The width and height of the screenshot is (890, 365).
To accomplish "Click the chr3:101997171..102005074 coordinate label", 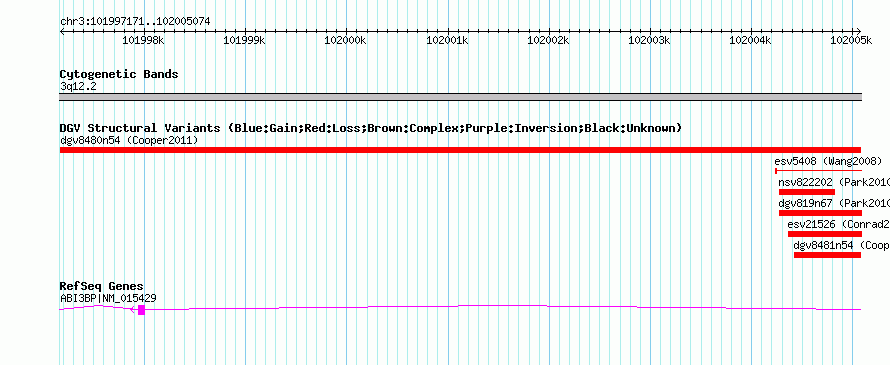I will click(x=135, y=22).
